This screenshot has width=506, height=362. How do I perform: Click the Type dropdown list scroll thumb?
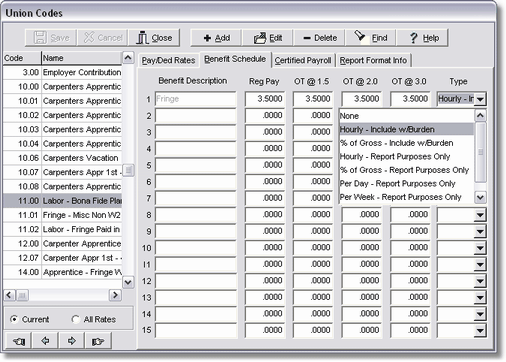[480, 152]
